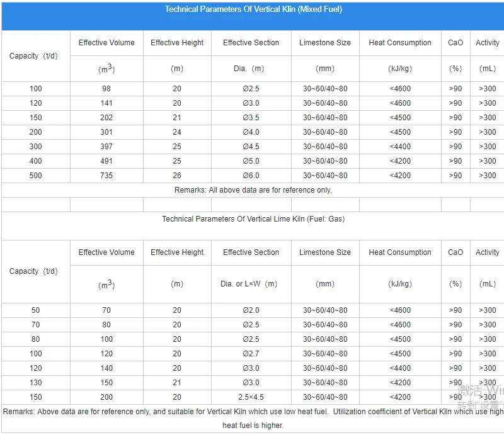This screenshot has height=435, width=504.
Task: Click the 141 effective volume cell
Action: 106,103
